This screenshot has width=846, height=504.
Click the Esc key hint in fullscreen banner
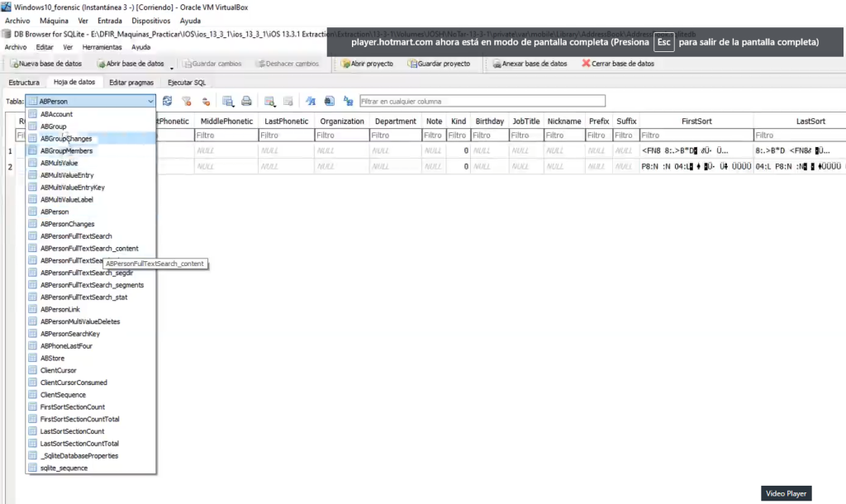[663, 42]
